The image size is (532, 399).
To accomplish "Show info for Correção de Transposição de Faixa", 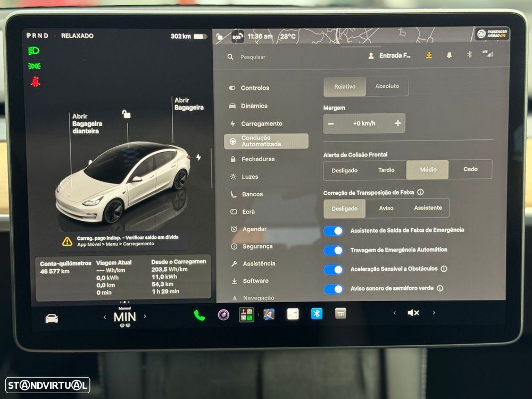I will [420, 192].
